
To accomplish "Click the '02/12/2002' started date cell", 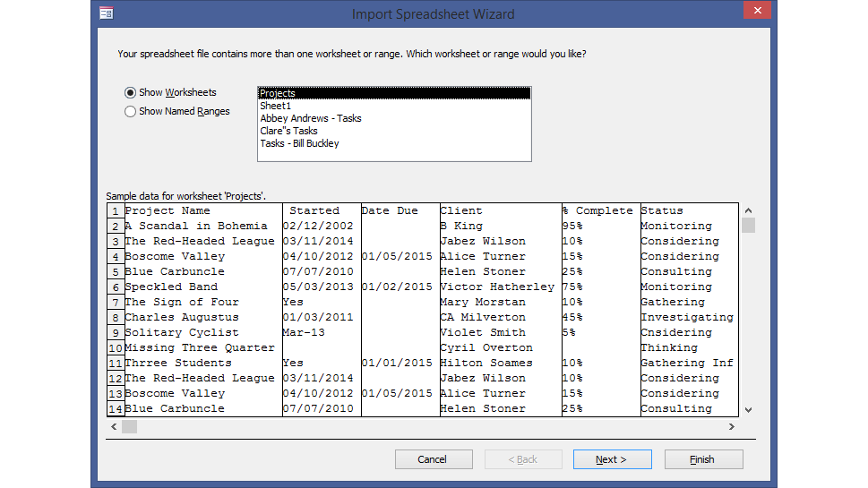I will (322, 226).
